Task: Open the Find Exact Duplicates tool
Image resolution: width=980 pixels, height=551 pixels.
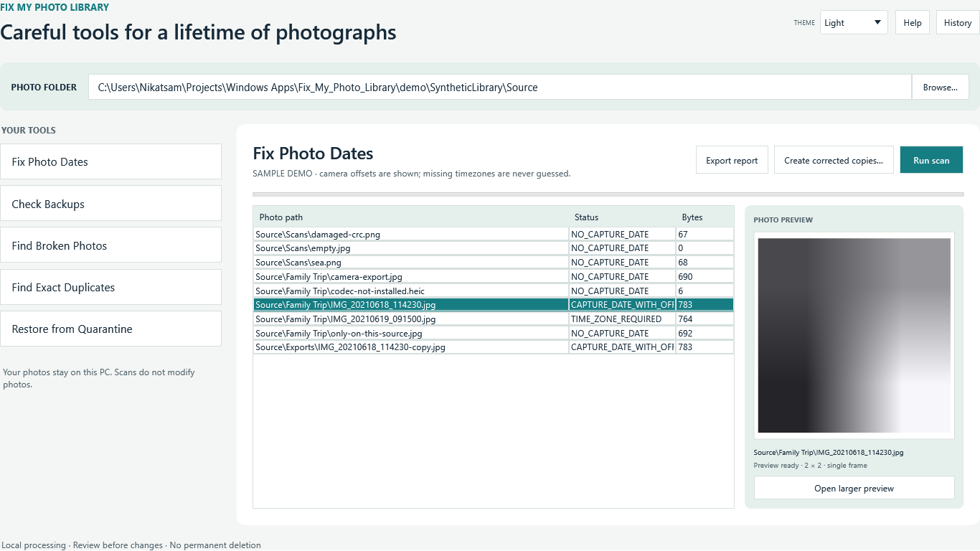Action: (110, 287)
